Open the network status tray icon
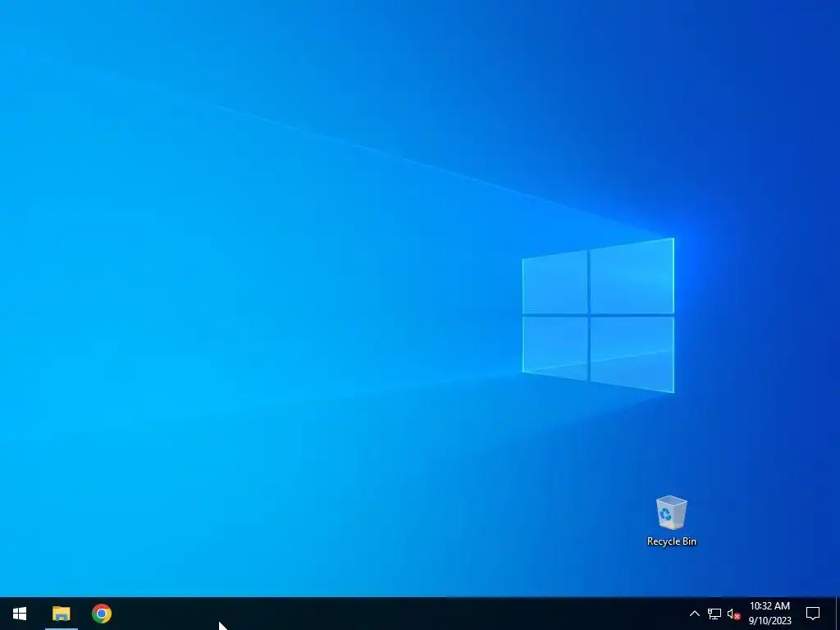Screen dimensions: 840x630 (x=714, y=614)
